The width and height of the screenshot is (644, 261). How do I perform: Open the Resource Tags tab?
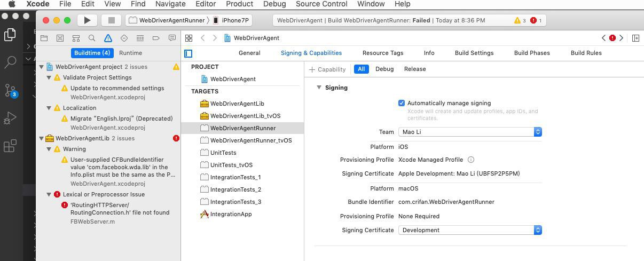point(383,53)
